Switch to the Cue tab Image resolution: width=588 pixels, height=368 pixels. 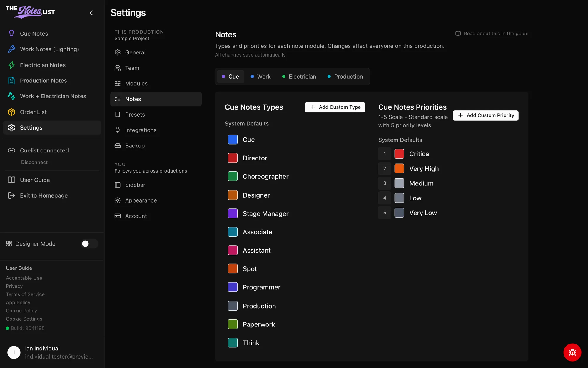(x=230, y=77)
